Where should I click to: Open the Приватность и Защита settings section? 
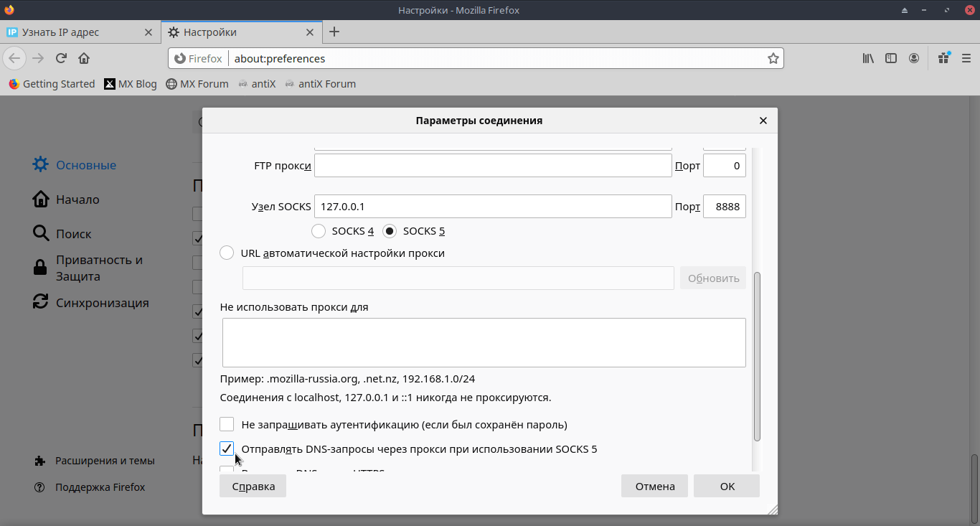pyautogui.click(x=99, y=268)
